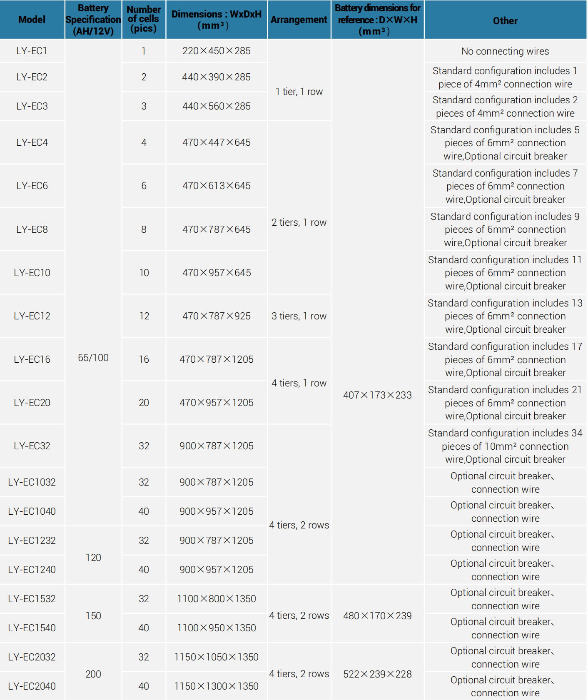Select the LY-EC1 model cell

point(32,51)
